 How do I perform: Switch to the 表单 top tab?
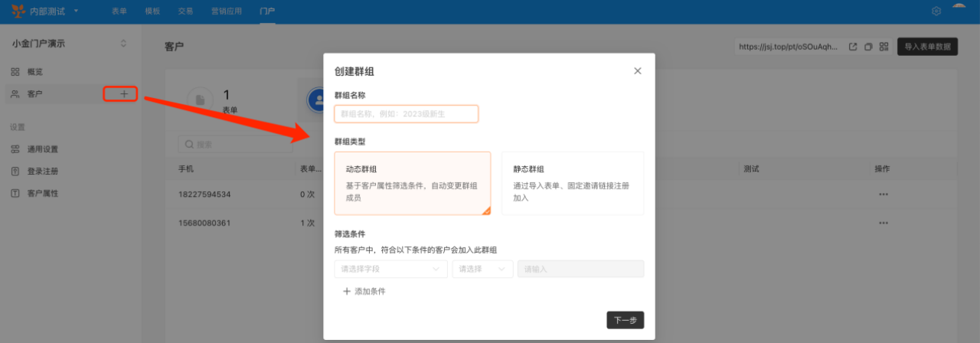pyautogui.click(x=119, y=11)
